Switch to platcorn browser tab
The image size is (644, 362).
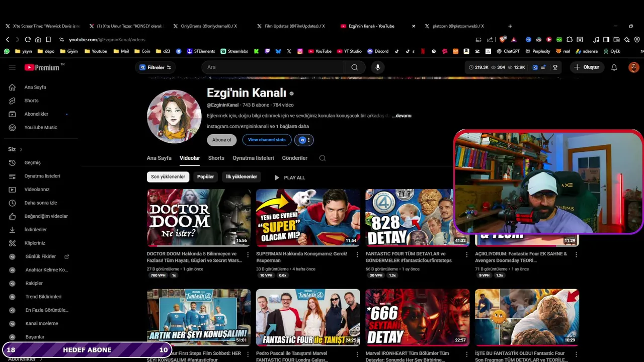(458, 26)
